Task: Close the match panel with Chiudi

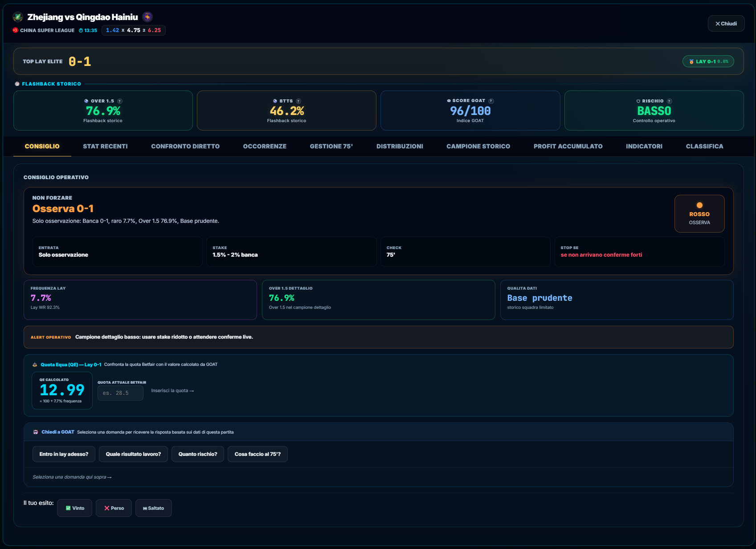Action: coord(726,24)
